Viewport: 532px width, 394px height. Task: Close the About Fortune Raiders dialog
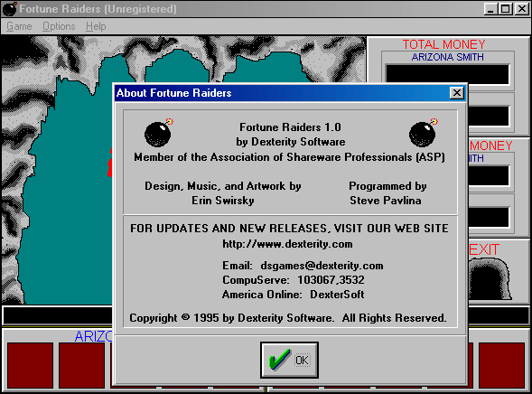tap(457, 93)
